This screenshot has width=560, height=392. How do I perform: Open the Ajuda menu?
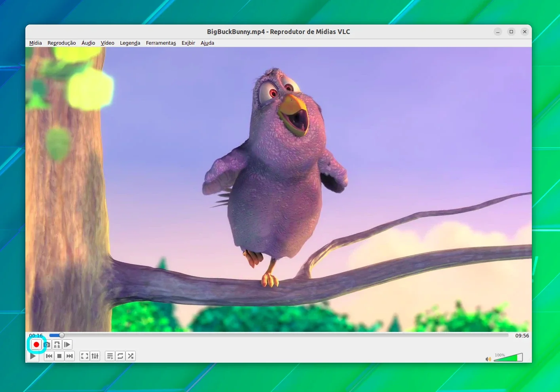coord(207,43)
